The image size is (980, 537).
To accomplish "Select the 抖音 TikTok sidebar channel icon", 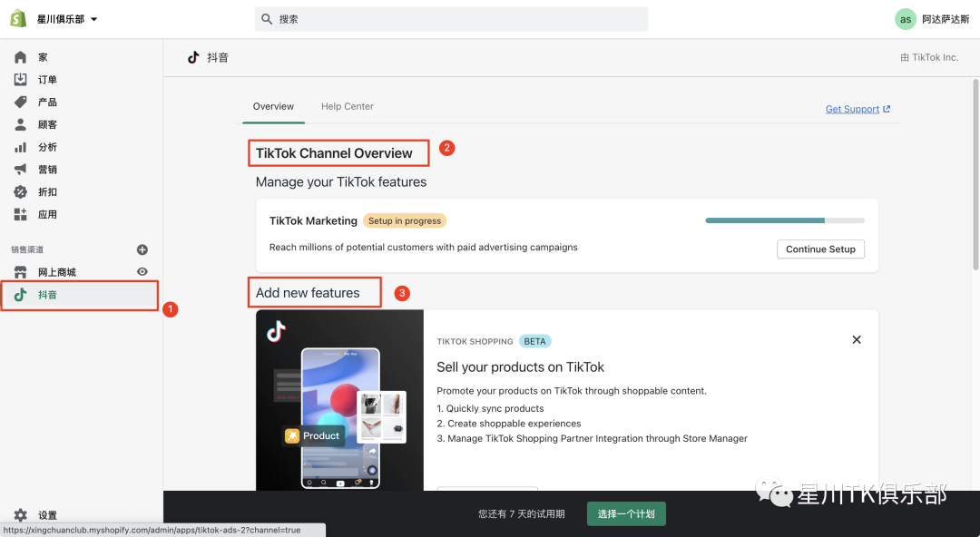I will [21, 295].
